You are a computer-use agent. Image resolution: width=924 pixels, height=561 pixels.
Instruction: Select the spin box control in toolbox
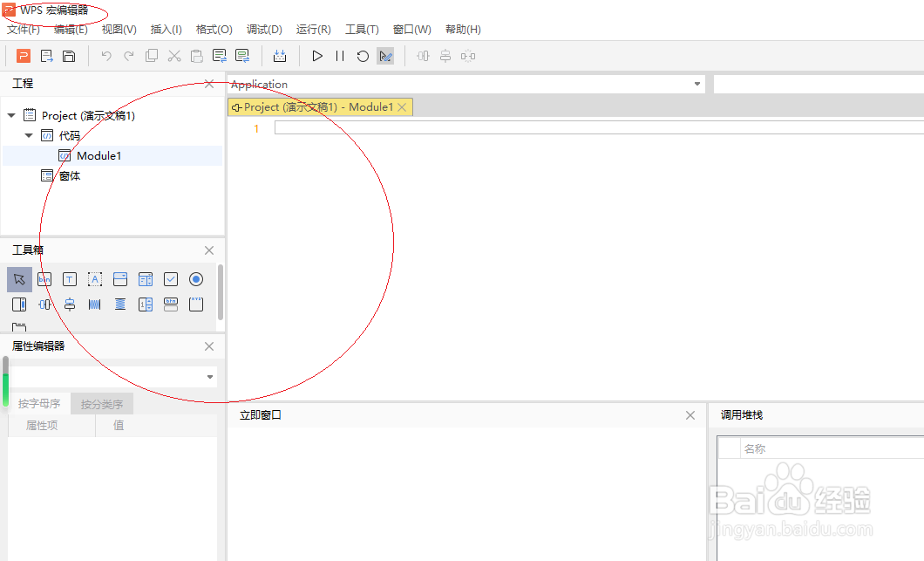click(146, 304)
